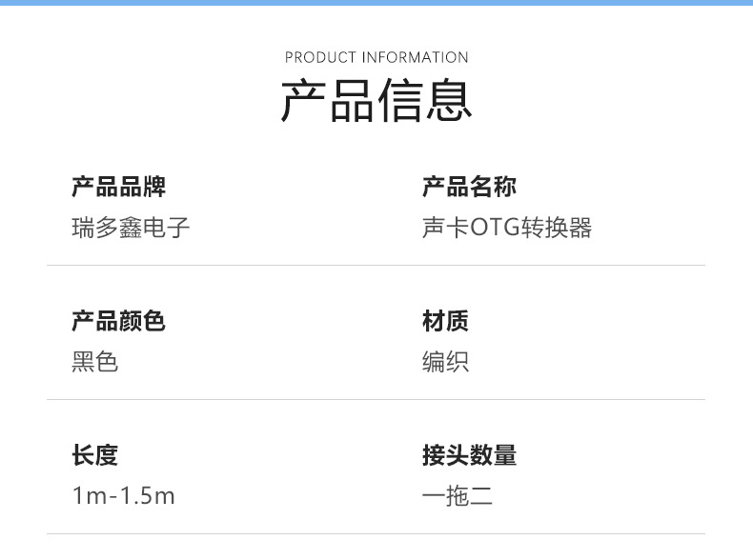753x560 pixels.
Task: Click the material value 编织
Action: [x=446, y=362]
